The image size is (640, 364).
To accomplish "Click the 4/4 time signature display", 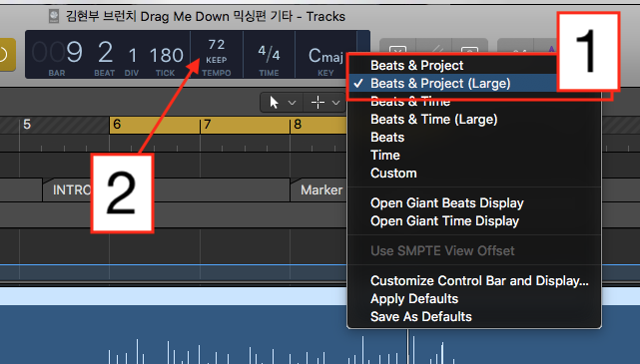I will (269, 53).
